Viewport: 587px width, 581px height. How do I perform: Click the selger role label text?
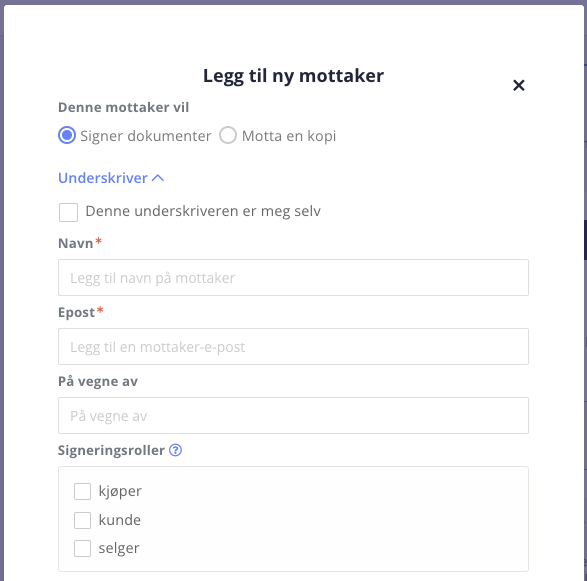pyautogui.click(x=119, y=549)
